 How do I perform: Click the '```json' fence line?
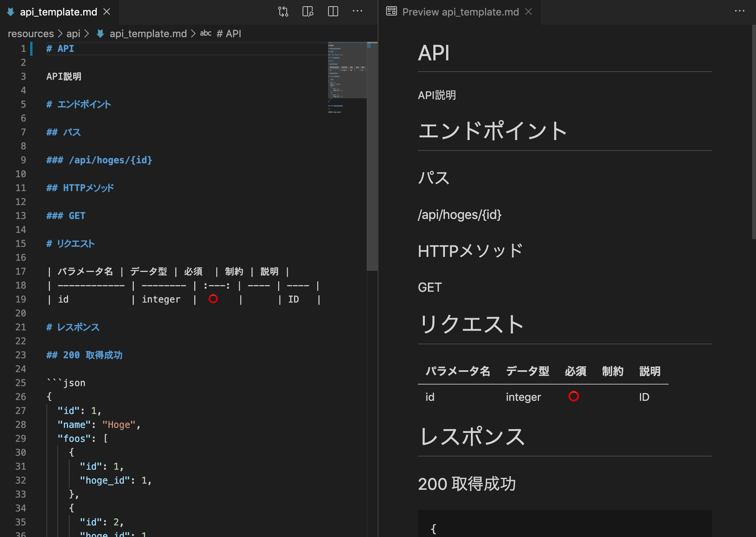(x=66, y=383)
